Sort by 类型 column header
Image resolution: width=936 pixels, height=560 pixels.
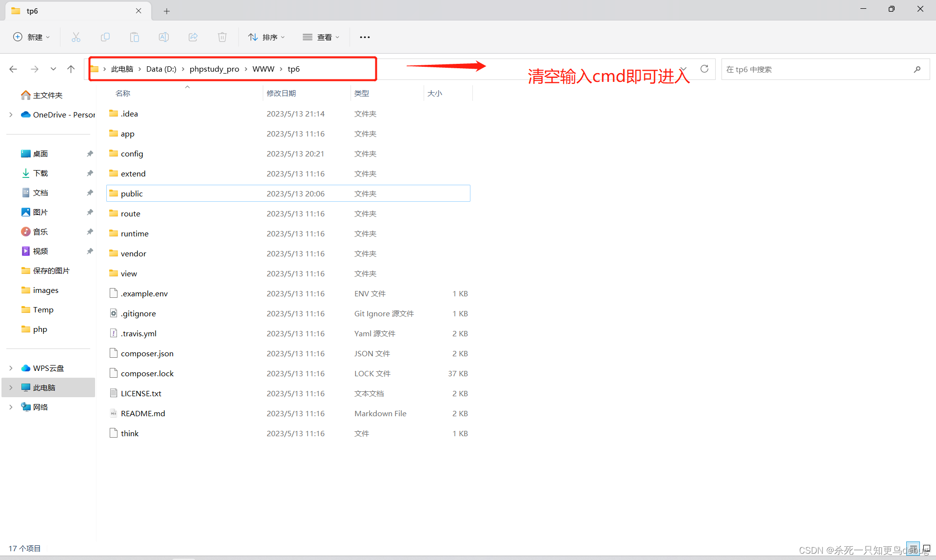coord(362,93)
